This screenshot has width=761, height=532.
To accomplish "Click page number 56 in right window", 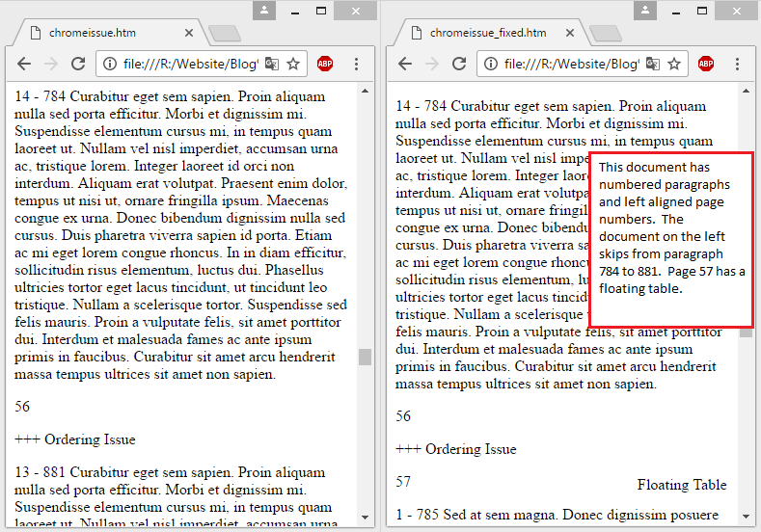I will (x=403, y=416).
